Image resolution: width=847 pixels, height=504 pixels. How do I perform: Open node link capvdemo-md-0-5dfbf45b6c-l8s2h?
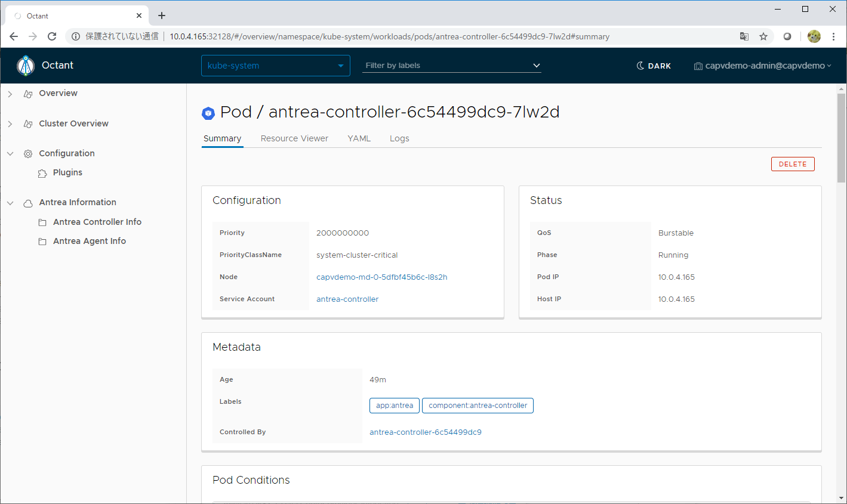coord(382,277)
